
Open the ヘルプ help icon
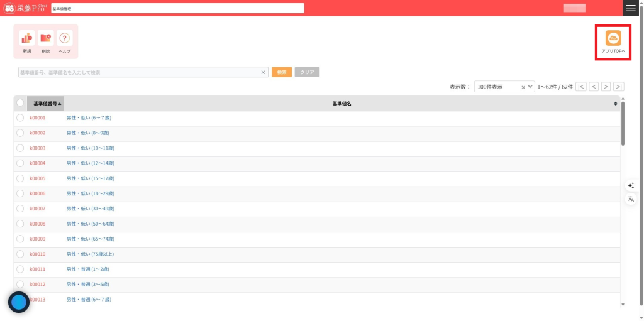(65, 38)
